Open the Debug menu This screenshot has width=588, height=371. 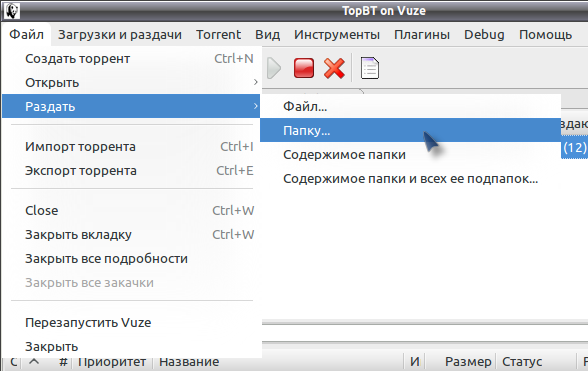coord(484,35)
